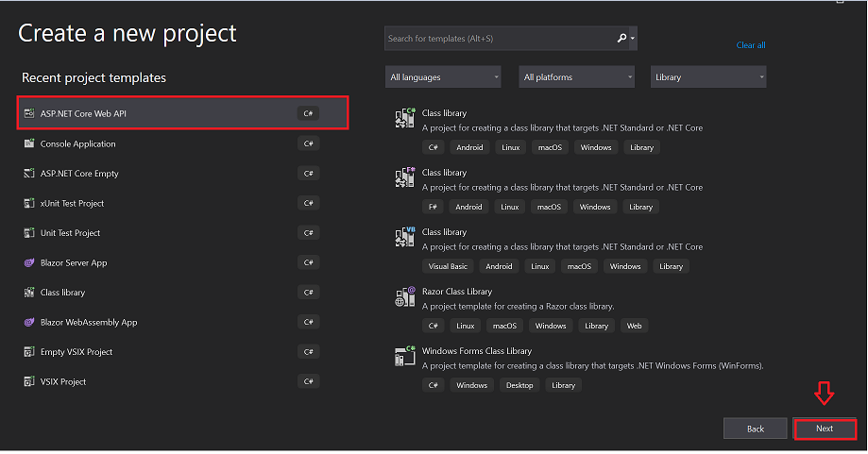Choose ASP.NET Core Empty recent template
Screen dimensions: 868x454
79,174
